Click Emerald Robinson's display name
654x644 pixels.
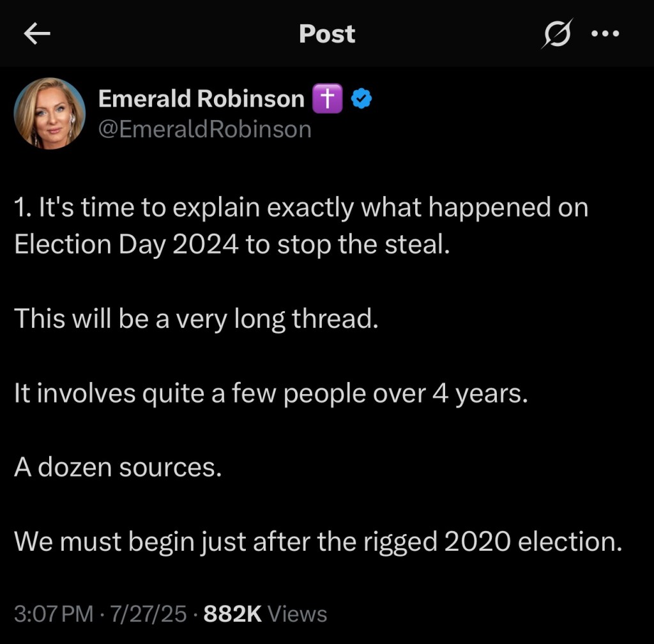[202, 98]
